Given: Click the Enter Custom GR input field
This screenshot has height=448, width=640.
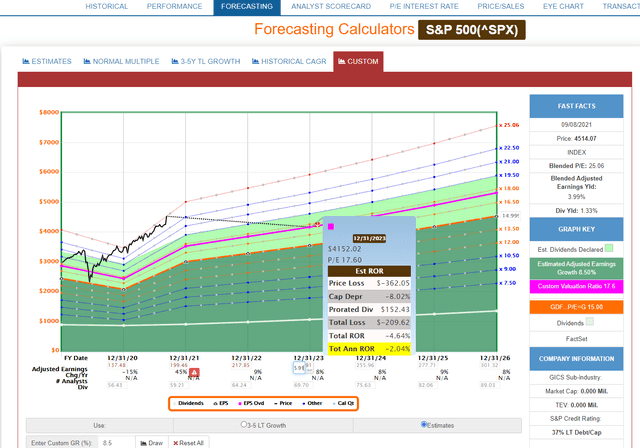Looking at the screenshot, I should [116, 443].
